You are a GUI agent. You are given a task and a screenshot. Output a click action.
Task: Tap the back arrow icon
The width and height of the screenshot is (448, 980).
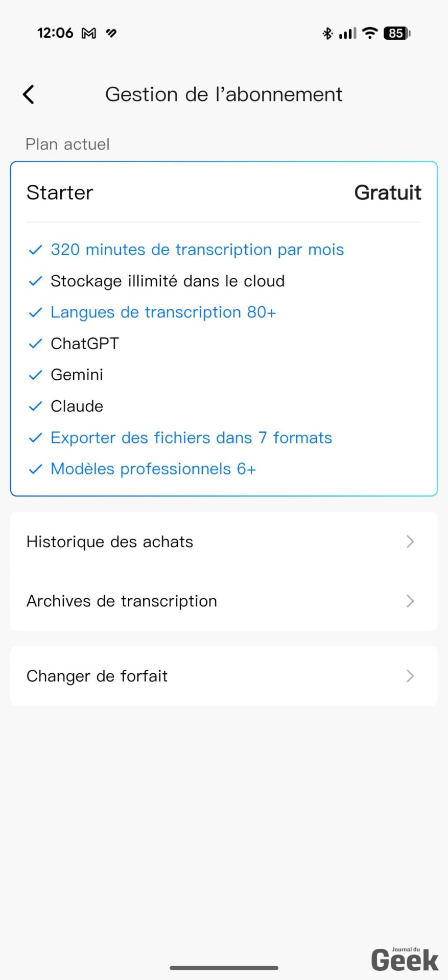pos(29,94)
